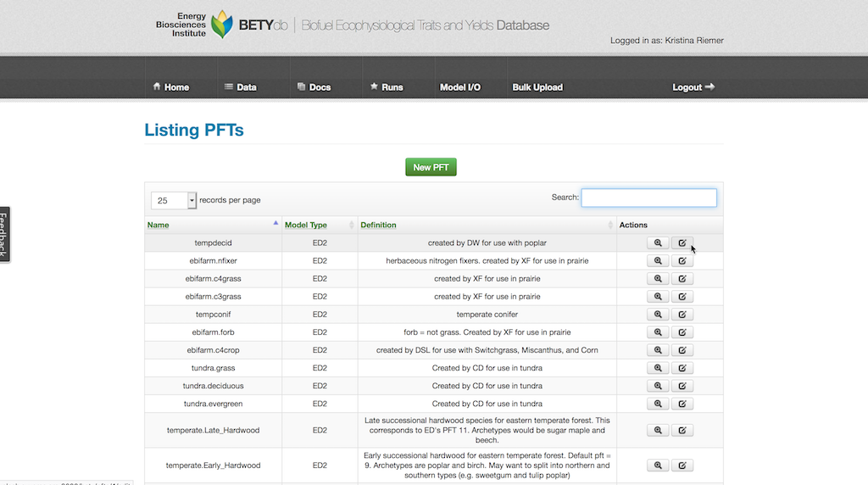Sort table by Model Type column
The image size is (868, 485).
(306, 225)
